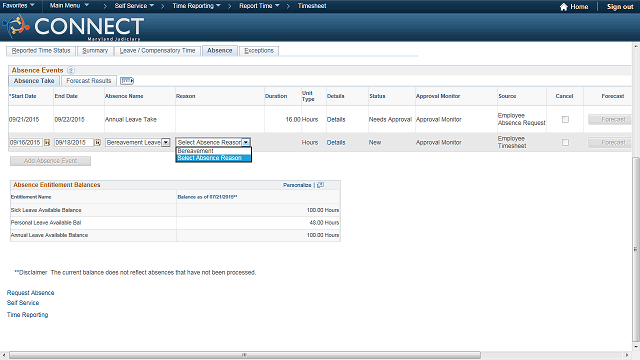
Task: Choose Select Absence Reason list option
Action: point(213,158)
